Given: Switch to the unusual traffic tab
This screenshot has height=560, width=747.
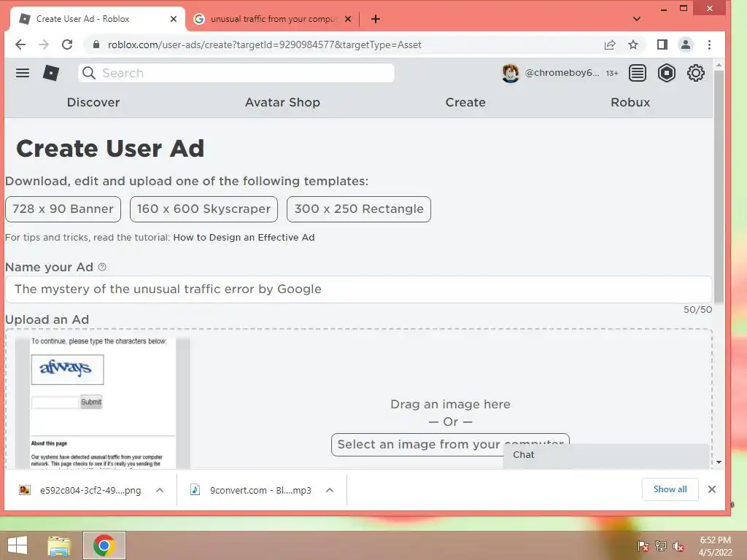Looking at the screenshot, I should 273,19.
